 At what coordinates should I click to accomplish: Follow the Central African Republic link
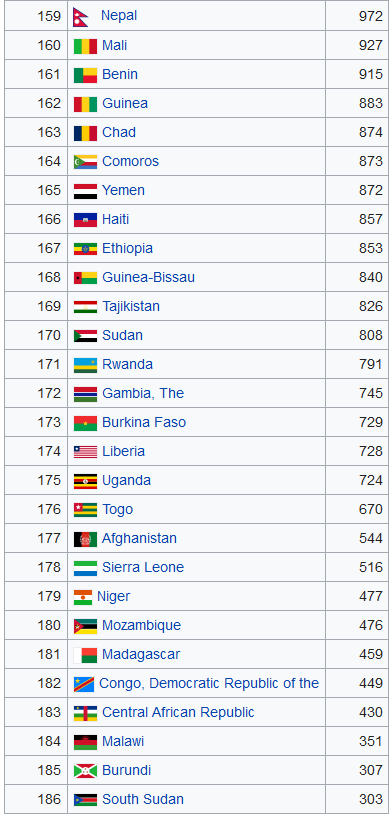178,712
